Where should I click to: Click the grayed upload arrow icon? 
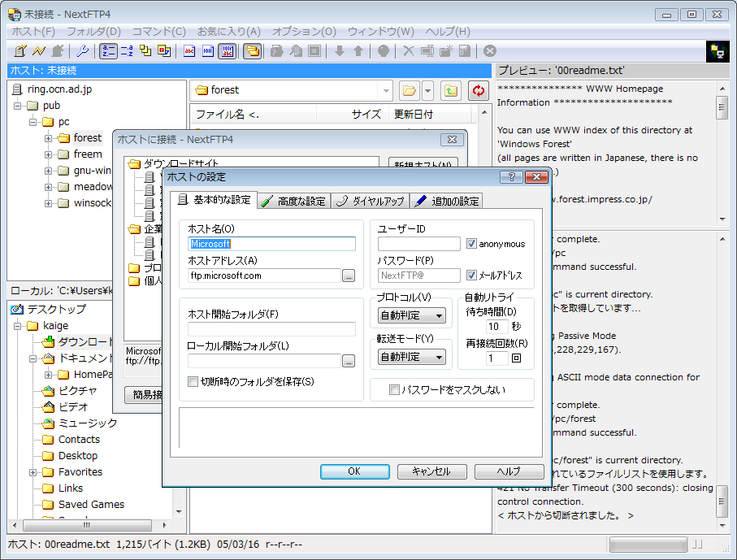point(358,50)
